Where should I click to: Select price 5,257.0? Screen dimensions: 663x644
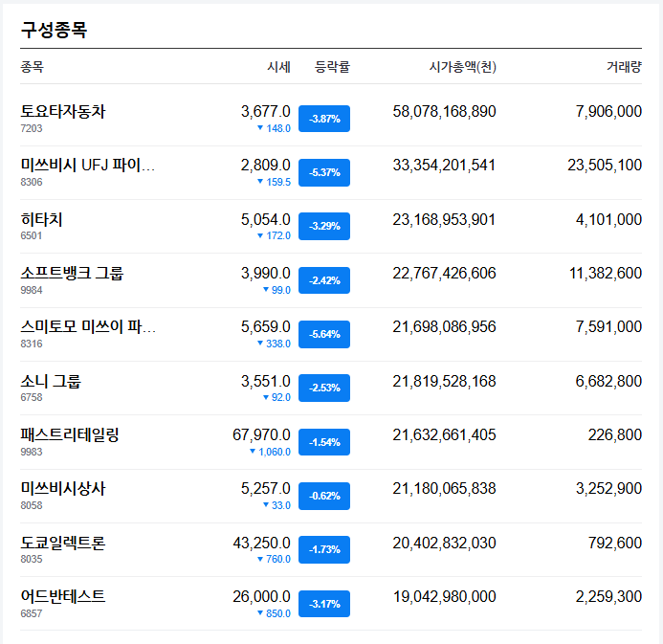[266, 489]
